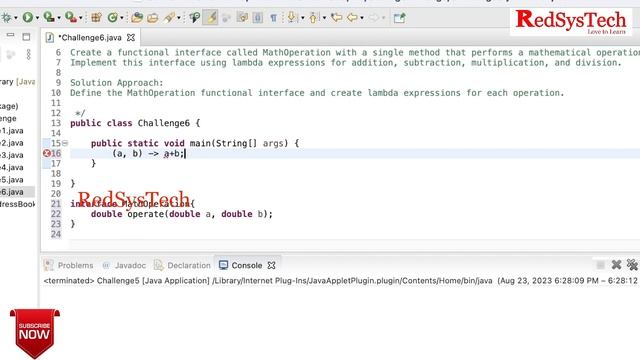
Task: Close the Console view tab
Action: coord(271,265)
